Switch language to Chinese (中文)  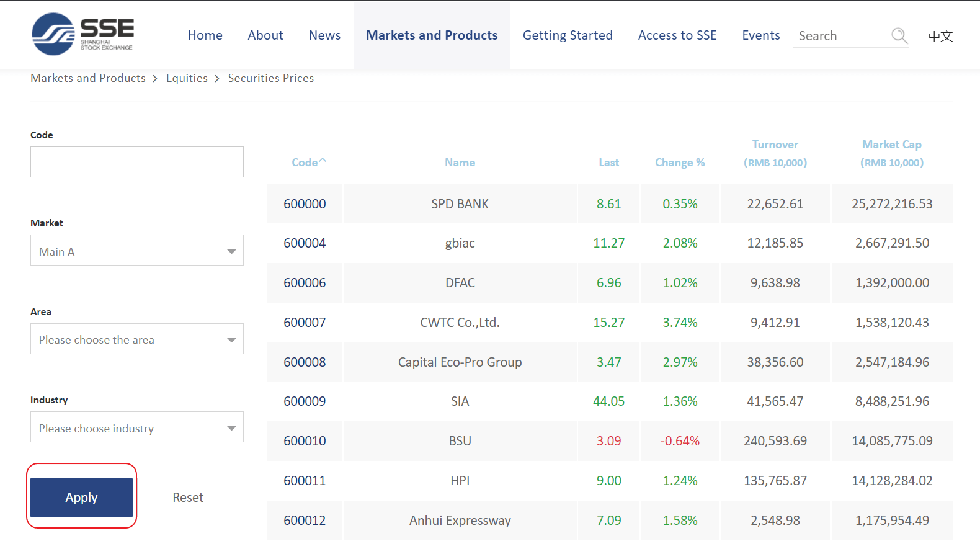[x=940, y=36]
